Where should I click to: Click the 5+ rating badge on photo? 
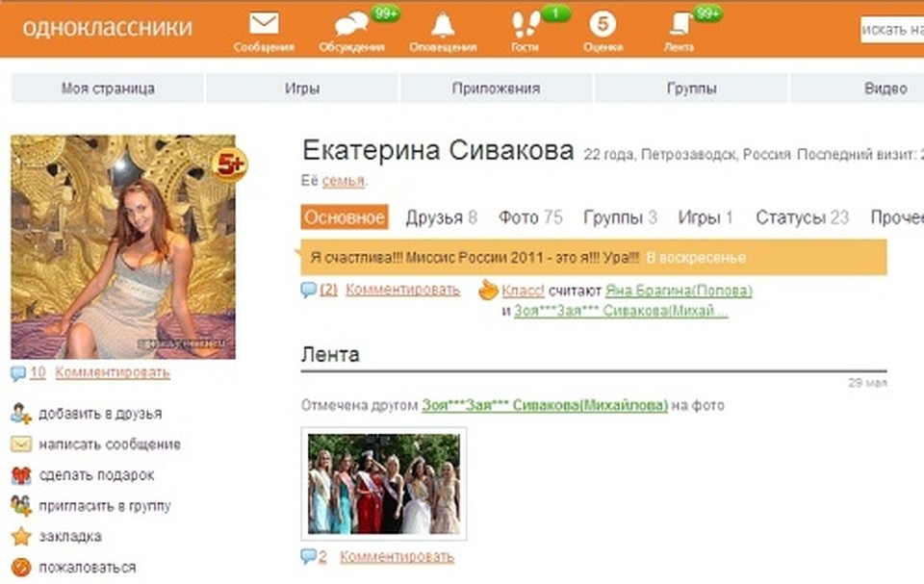pos(229,165)
